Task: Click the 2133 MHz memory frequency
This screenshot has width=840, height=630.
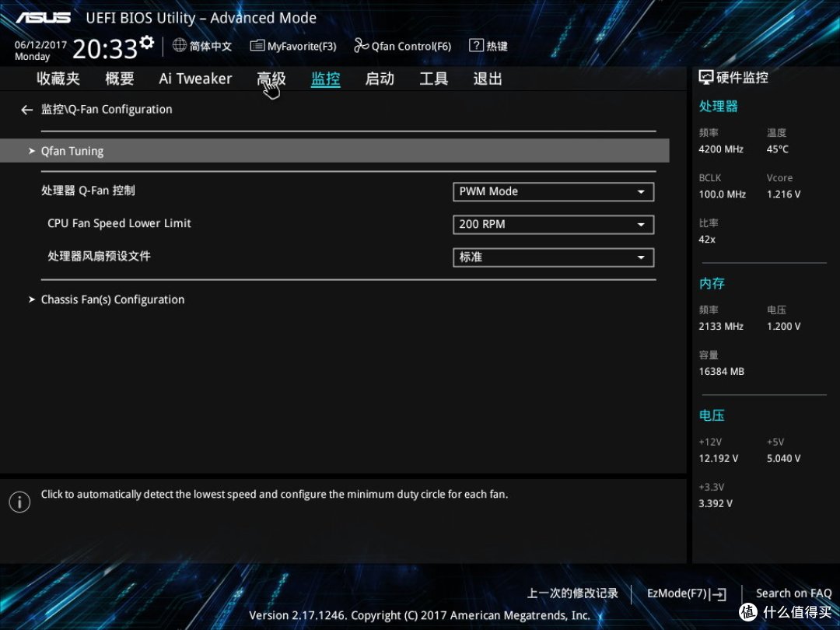Action: 720,326
